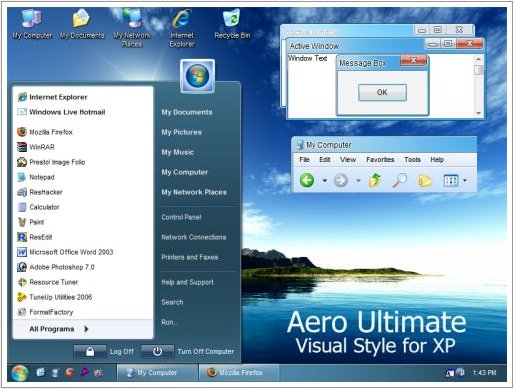This screenshot has width=514, height=389.
Task: Click the Turn Off Computer power button
Action: [157, 352]
